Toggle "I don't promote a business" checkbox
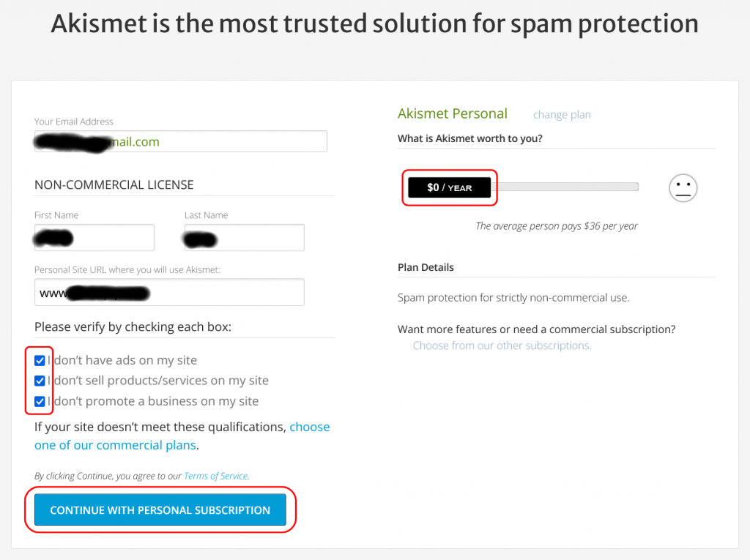 coord(40,401)
